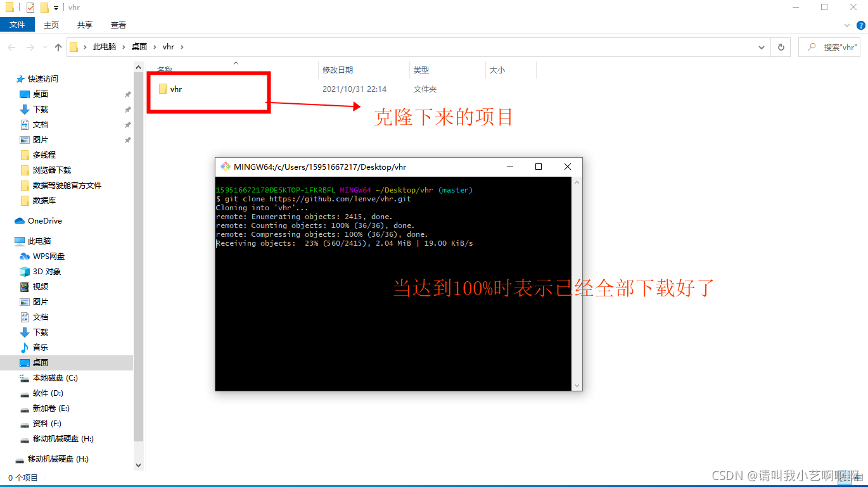Image resolution: width=868 pixels, height=487 pixels.
Task: Open the 数据库 folder in sidebar
Action: coord(44,201)
